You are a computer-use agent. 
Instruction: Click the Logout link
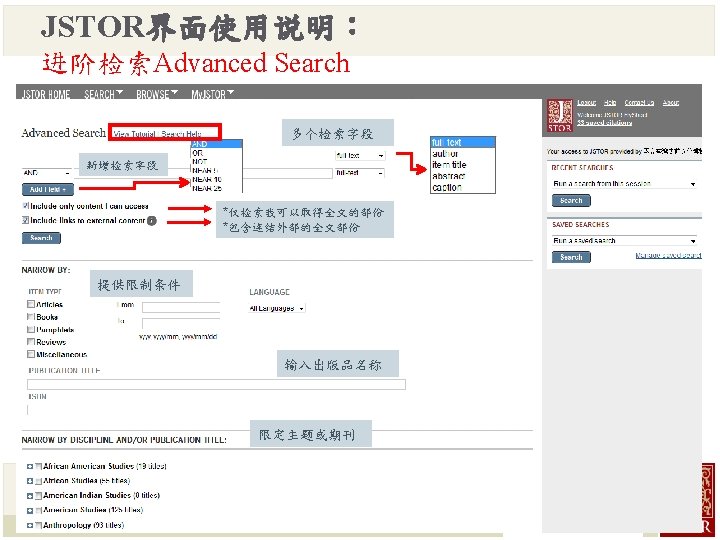tap(586, 102)
